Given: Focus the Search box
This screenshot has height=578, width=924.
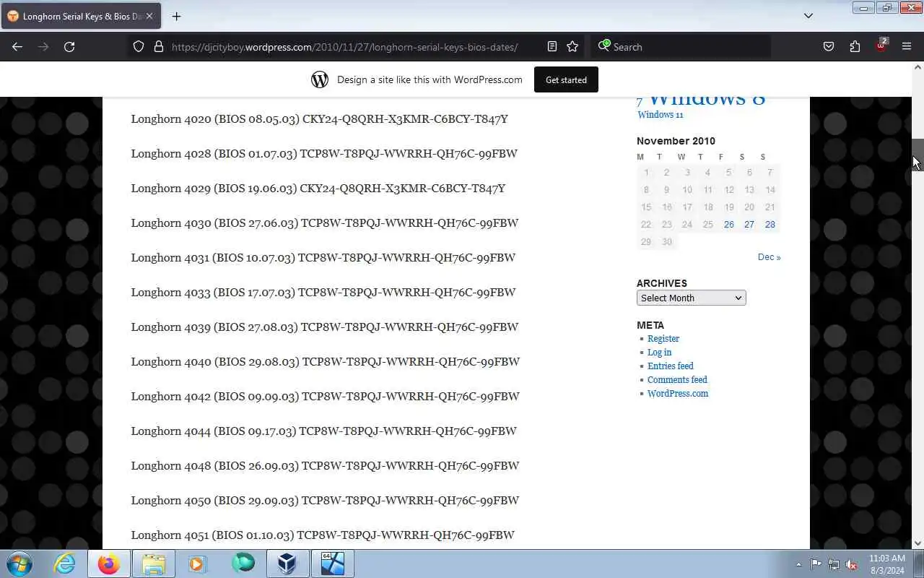Looking at the screenshot, I should (x=681, y=47).
